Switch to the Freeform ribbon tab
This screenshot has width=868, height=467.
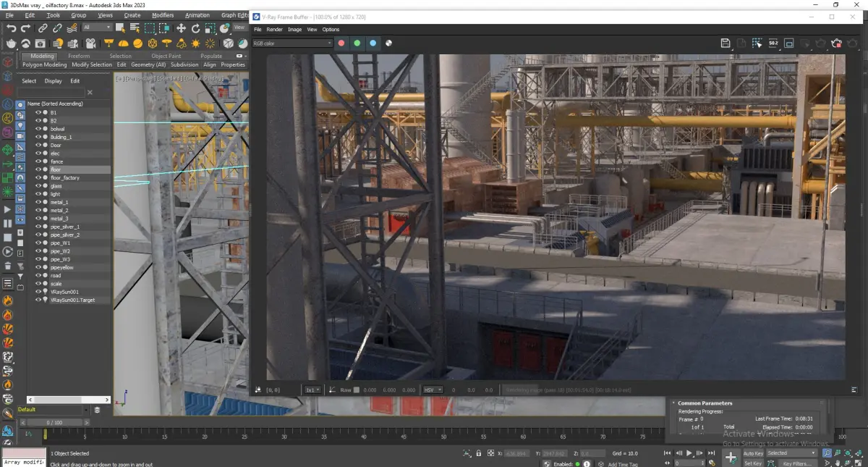click(x=79, y=56)
